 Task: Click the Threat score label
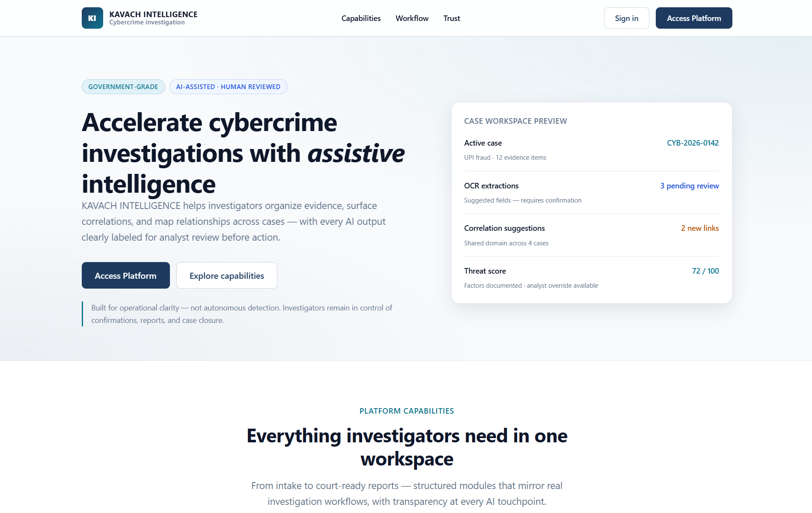[x=485, y=271]
